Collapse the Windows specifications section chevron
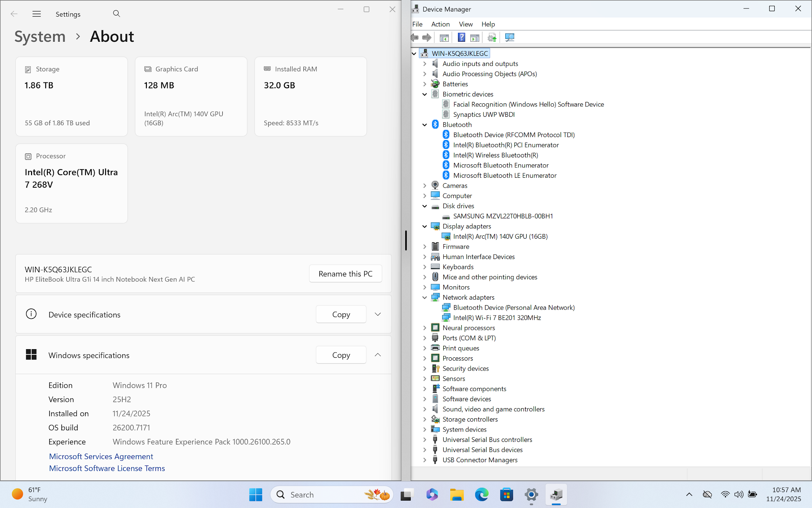Image resolution: width=812 pixels, height=508 pixels. point(378,355)
